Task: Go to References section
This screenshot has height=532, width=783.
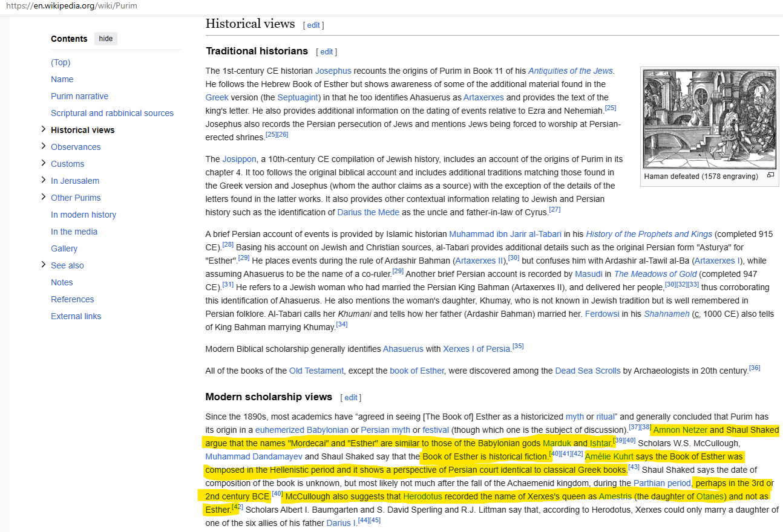Action: click(x=73, y=299)
